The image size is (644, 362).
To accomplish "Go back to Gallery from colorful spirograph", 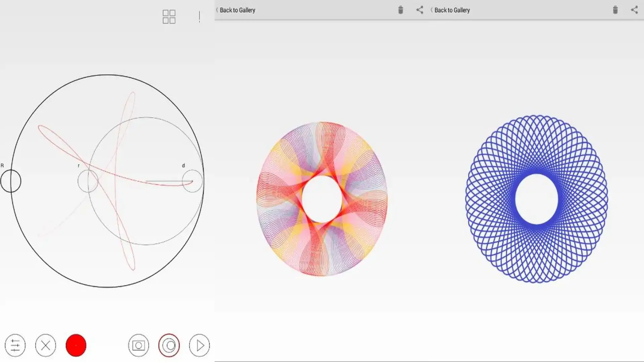I will pyautogui.click(x=237, y=10).
